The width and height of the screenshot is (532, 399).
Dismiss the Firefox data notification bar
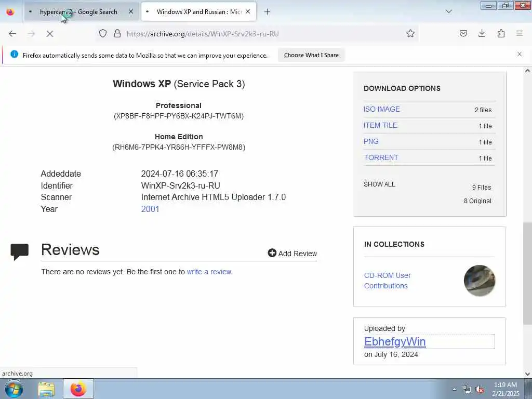tap(520, 54)
